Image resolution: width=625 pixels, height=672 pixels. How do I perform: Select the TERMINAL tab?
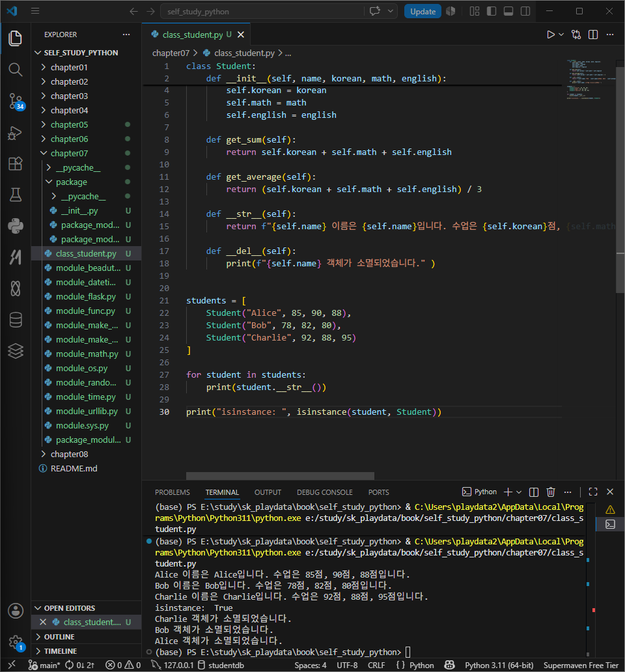tap(222, 492)
